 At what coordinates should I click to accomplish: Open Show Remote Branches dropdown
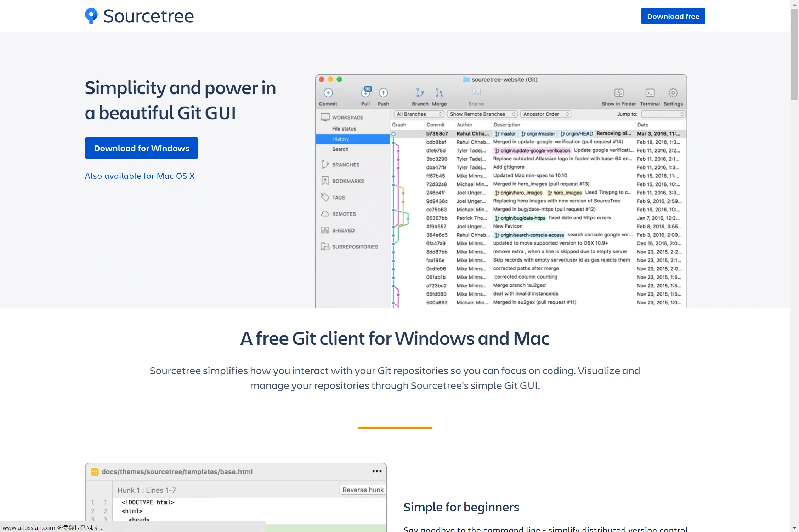[482, 114]
